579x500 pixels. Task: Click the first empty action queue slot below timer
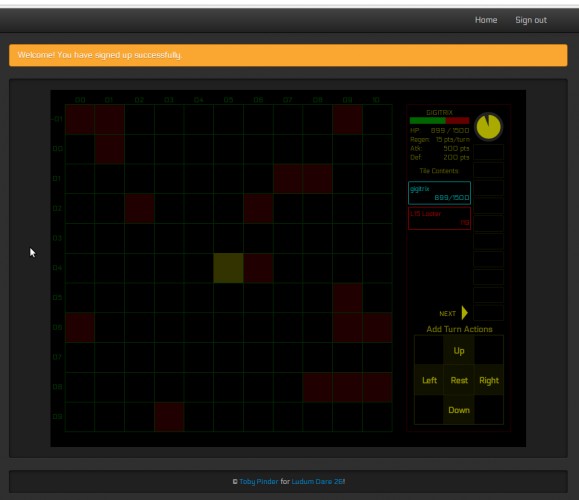(x=488, y=152)
